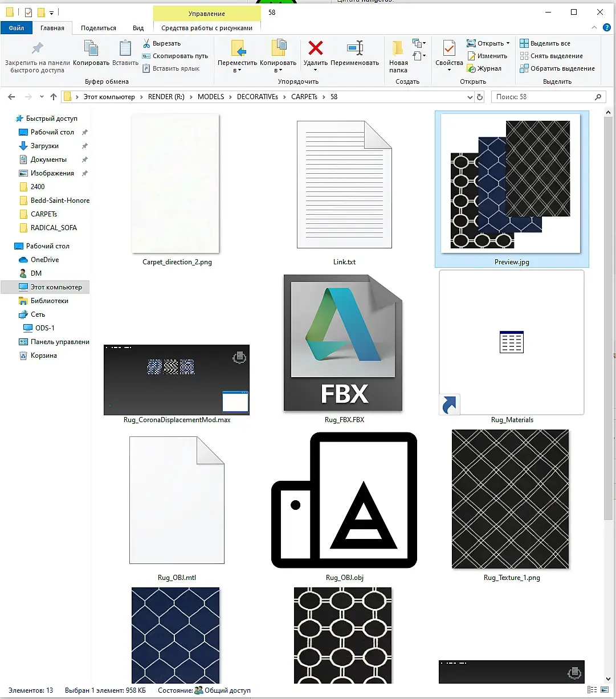Click the Поиск: 58 search field
Screen dimensions: 616x699
(x=548, y=97)
